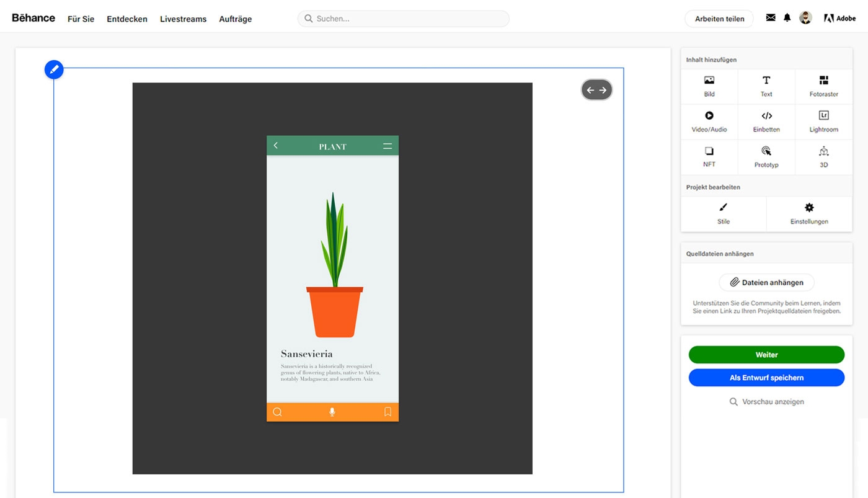Insert a 3D model block
The image size is (868, 498).
pyautogui.click(x=823, y=157)
